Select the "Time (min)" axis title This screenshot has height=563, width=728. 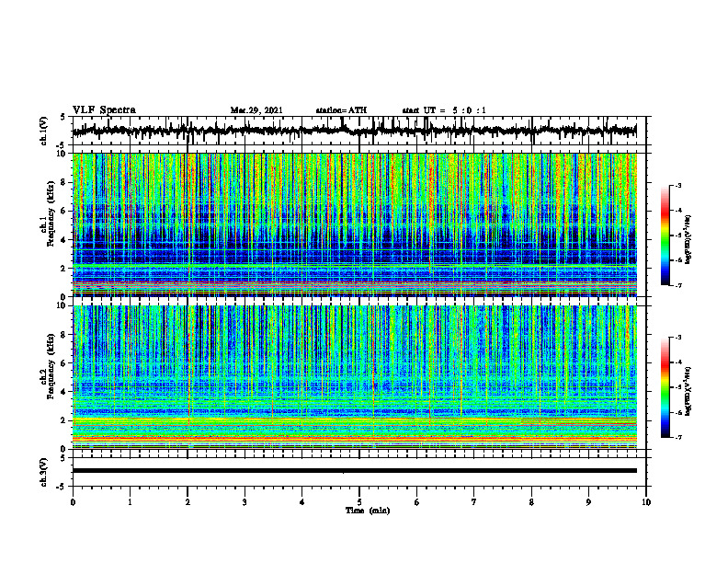coord(368,511)
